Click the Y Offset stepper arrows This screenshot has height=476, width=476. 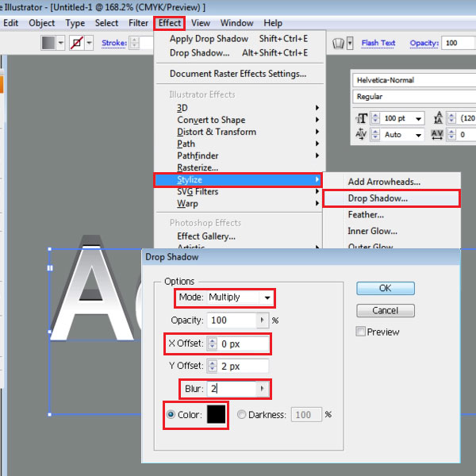212,366
